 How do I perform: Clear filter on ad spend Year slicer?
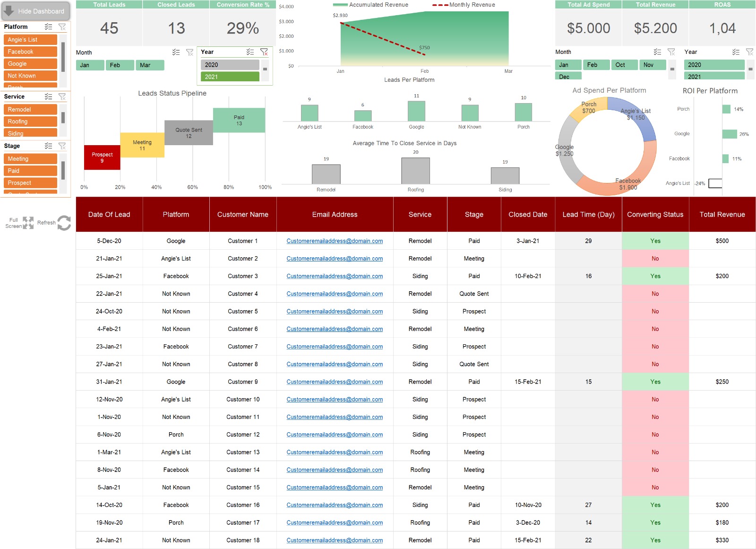pos(749,52)
